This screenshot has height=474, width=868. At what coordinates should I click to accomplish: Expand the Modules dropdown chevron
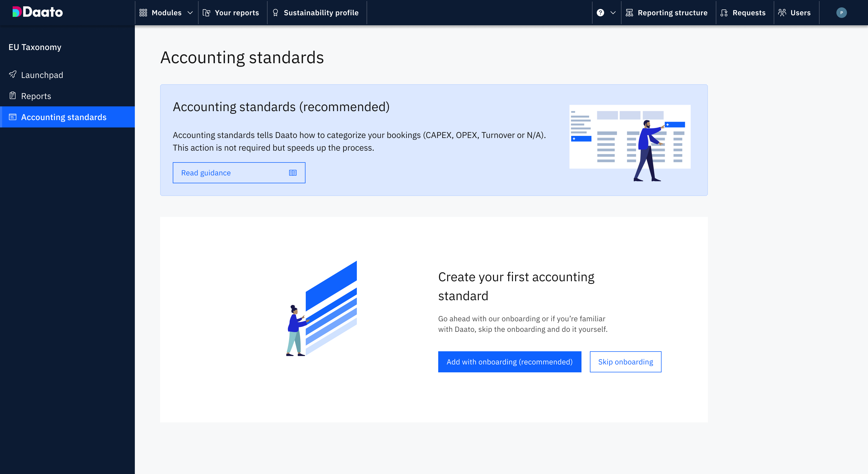point(190,13)
